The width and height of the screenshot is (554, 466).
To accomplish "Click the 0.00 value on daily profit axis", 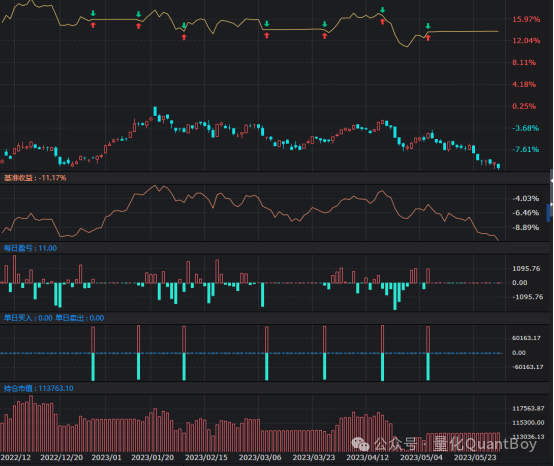I will pos(519,283).
